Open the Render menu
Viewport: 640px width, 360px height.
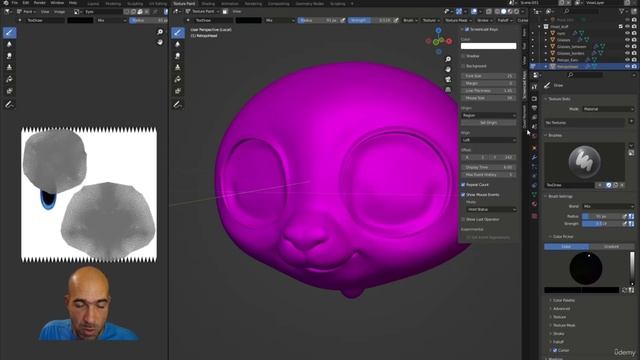click(x=40, y=3)
